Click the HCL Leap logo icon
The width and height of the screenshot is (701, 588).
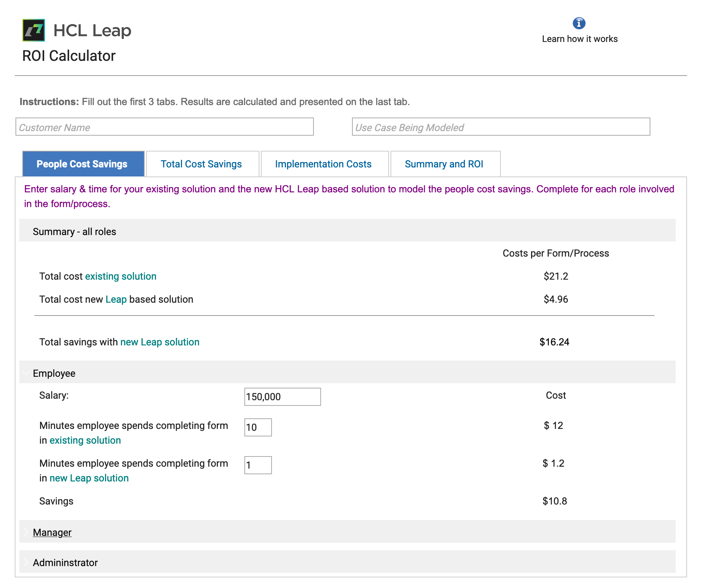(34, 30)
